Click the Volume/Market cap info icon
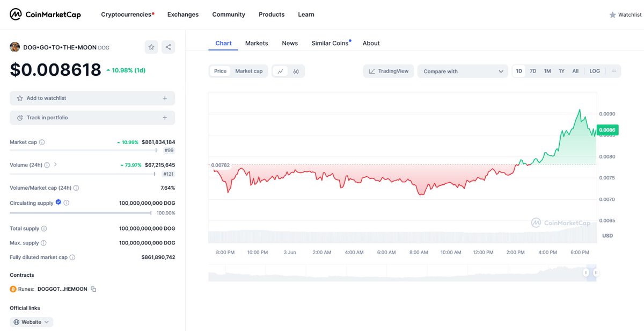Screen dimensions: 644x331 coord(76,188)
